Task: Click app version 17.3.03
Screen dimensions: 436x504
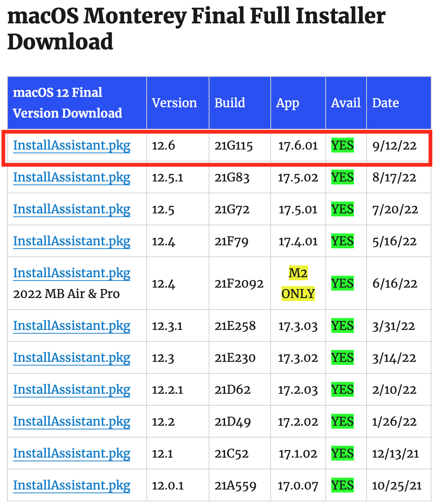Action: (298, 326)
